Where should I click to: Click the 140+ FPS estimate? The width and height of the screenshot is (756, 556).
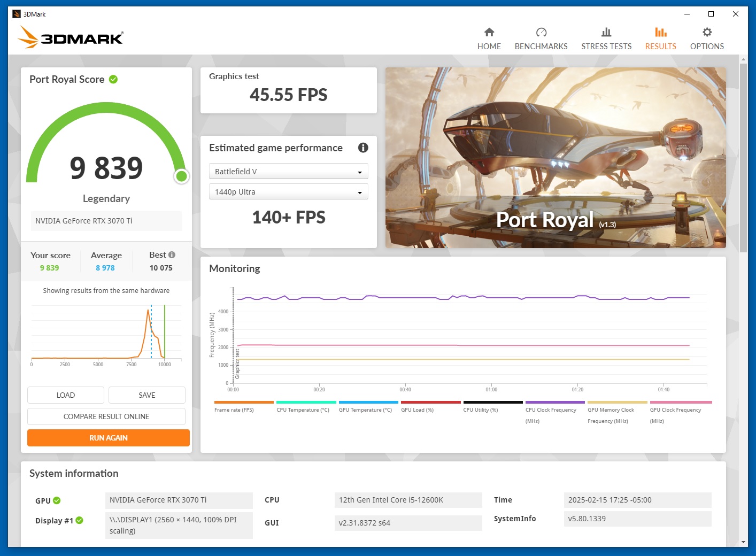(289, 217)
